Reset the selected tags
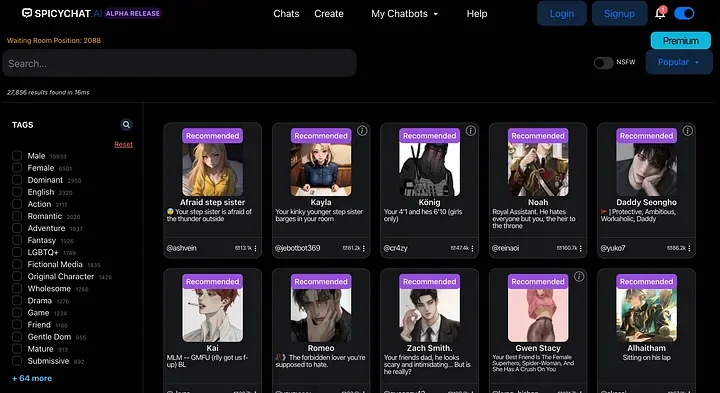Viewport: 720px width, 393px height. click(x=123, y=144)
